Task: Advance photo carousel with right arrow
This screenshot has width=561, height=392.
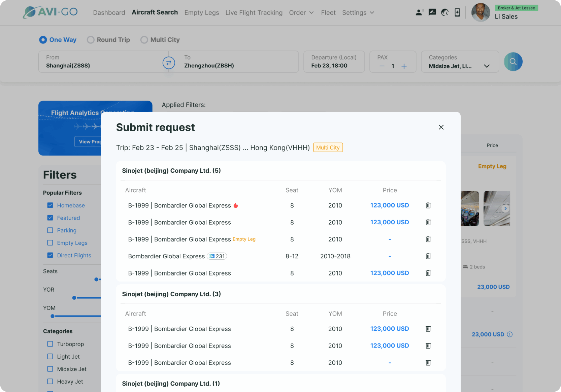Action: point(505,208)
